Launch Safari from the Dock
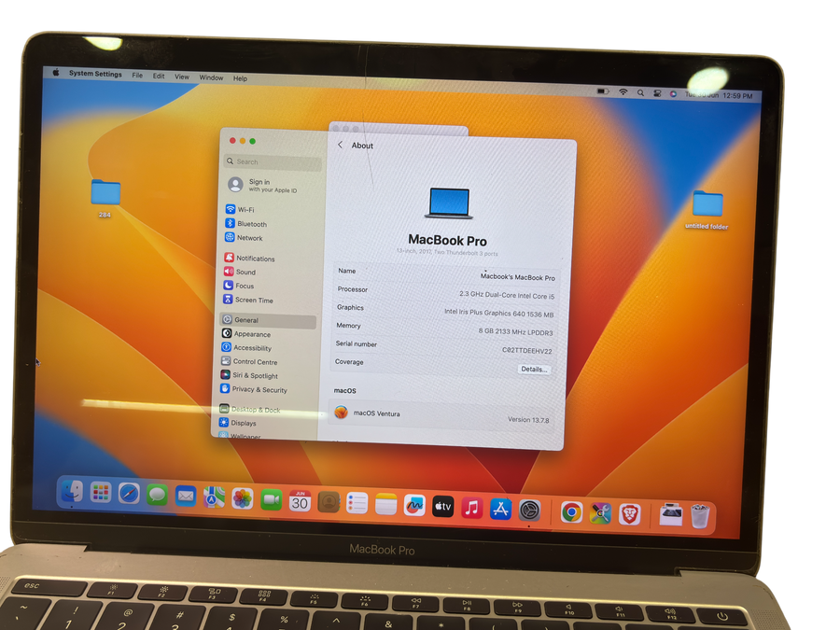This screenshot has height=630, width=840. pyautogui.click(x=129, y=493)
